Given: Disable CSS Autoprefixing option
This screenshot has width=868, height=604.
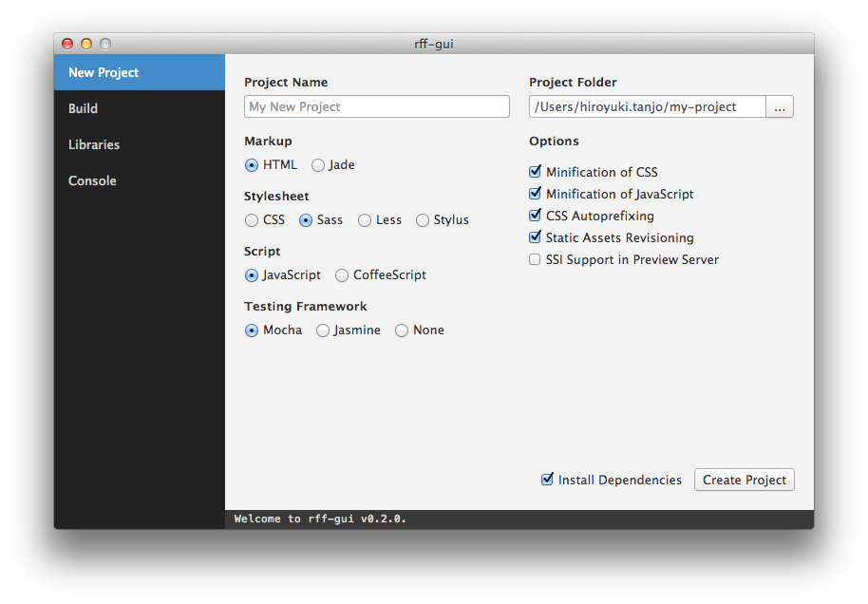Looking at the screenshot, I should 535,216.
